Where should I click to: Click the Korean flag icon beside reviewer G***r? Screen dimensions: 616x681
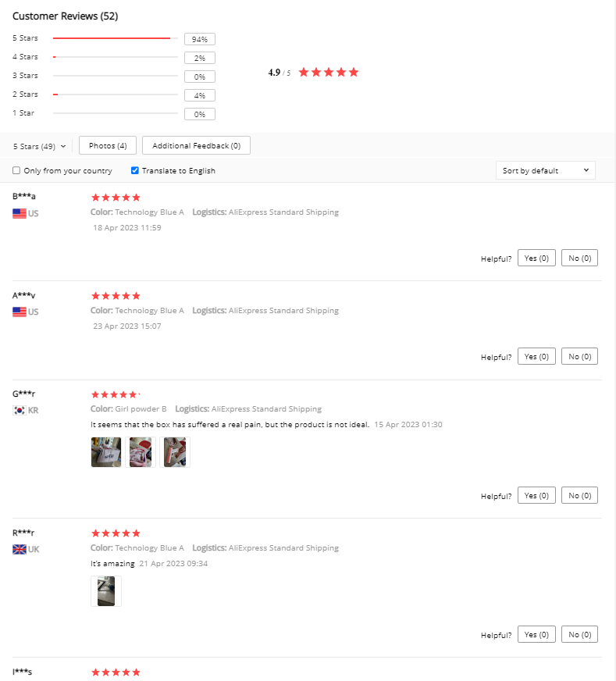(x=19, y=410)
